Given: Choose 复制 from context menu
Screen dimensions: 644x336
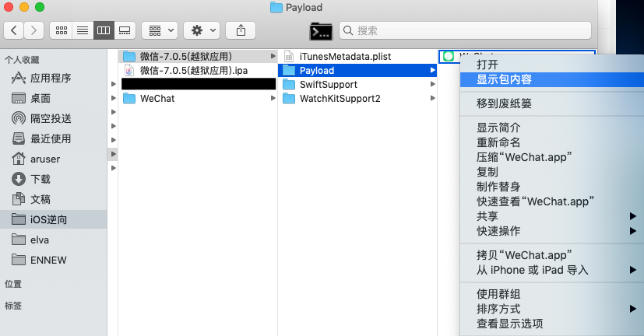Looking at the screenshot, I should pos(552,172).
